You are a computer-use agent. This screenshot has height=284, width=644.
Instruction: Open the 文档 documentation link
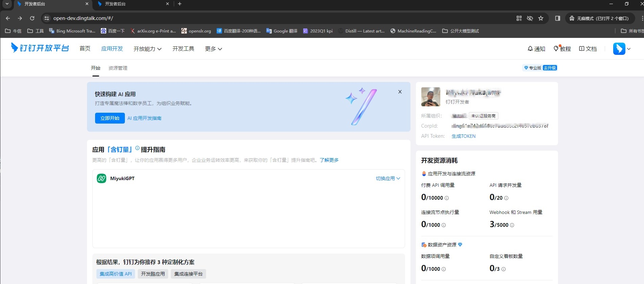pos(588,49)
